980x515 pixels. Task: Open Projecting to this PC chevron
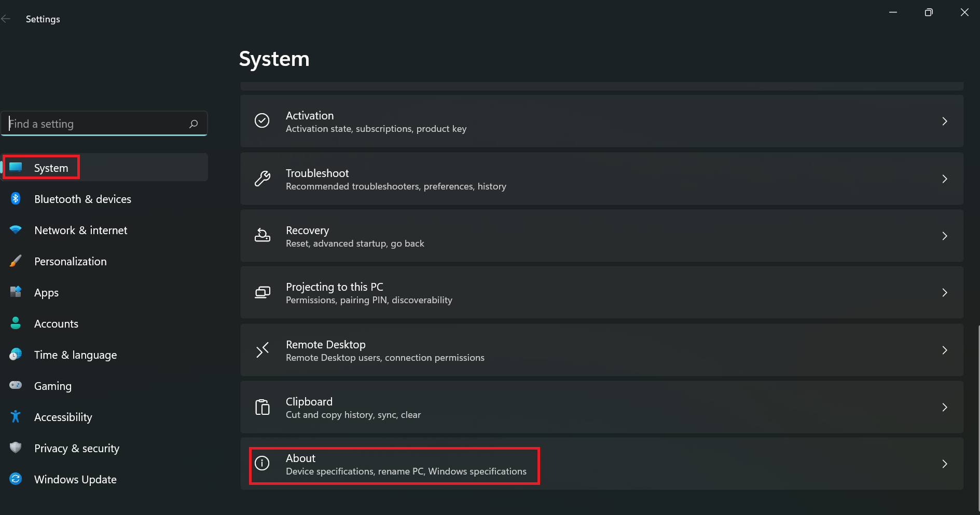tap(945, 292)
